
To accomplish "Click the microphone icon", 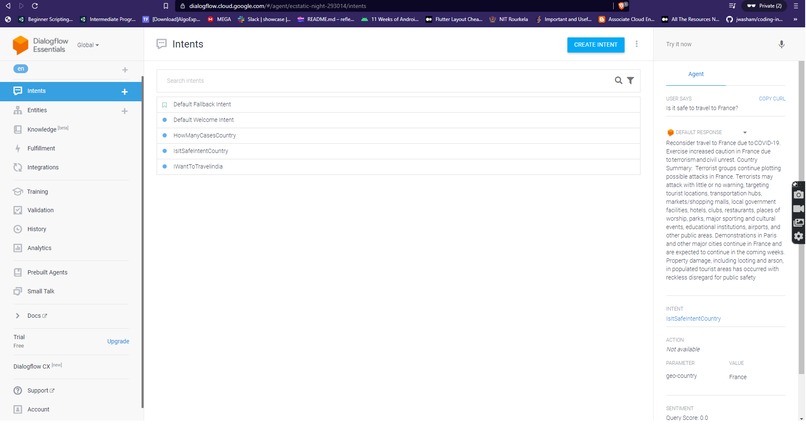I will pos(781,44).
